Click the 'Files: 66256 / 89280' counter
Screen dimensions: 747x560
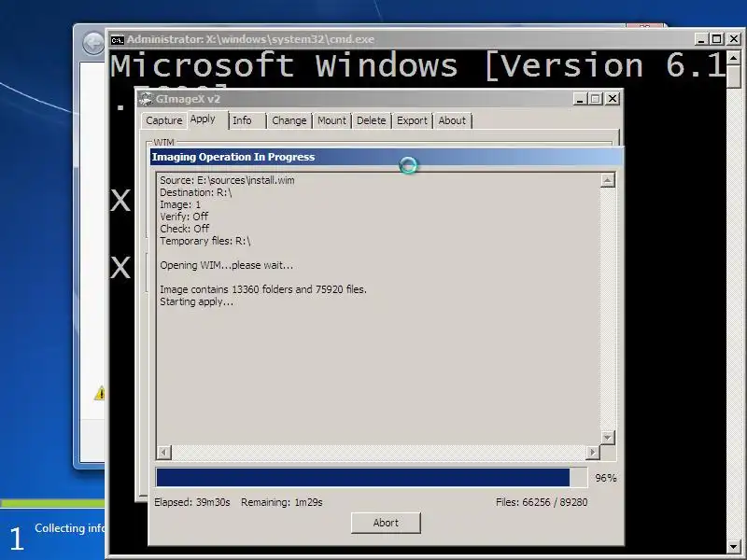click(x=542, y=502)
